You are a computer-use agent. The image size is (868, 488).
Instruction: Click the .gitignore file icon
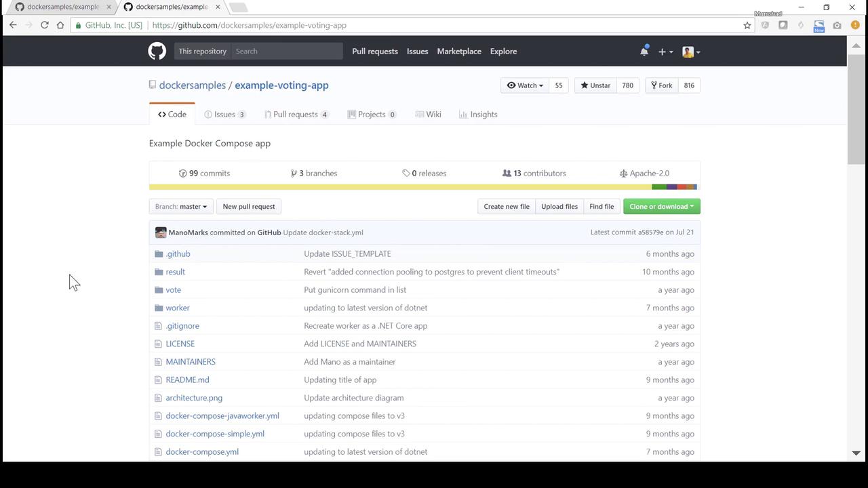coord(159,325)
